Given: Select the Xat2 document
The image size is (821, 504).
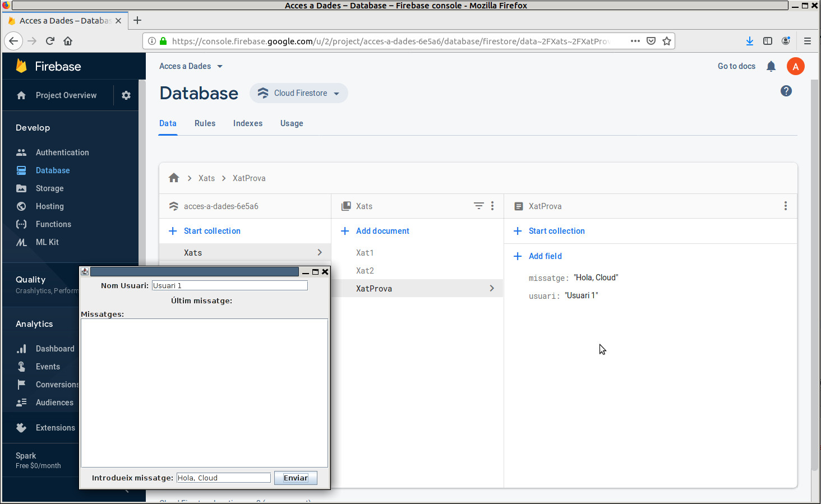Looking at the screenshot, I should pyautogui.click(x=365, y=271).
